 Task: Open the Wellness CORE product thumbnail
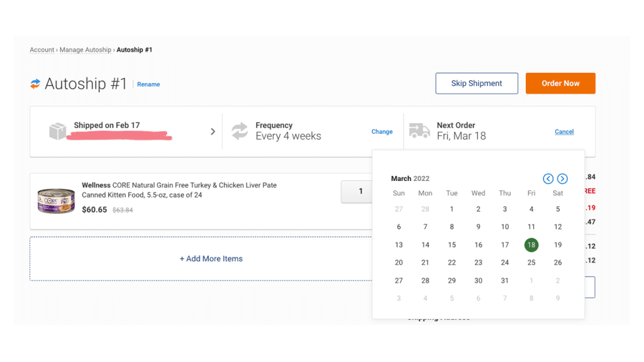(x=56, y=200)
